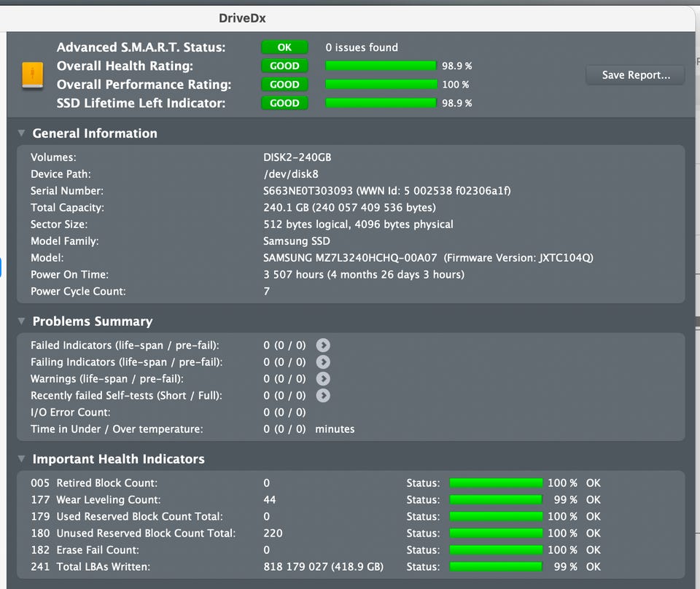Click the Total Capacity label
This screenshot has width=700, height=589.
[x=67, y=208]
